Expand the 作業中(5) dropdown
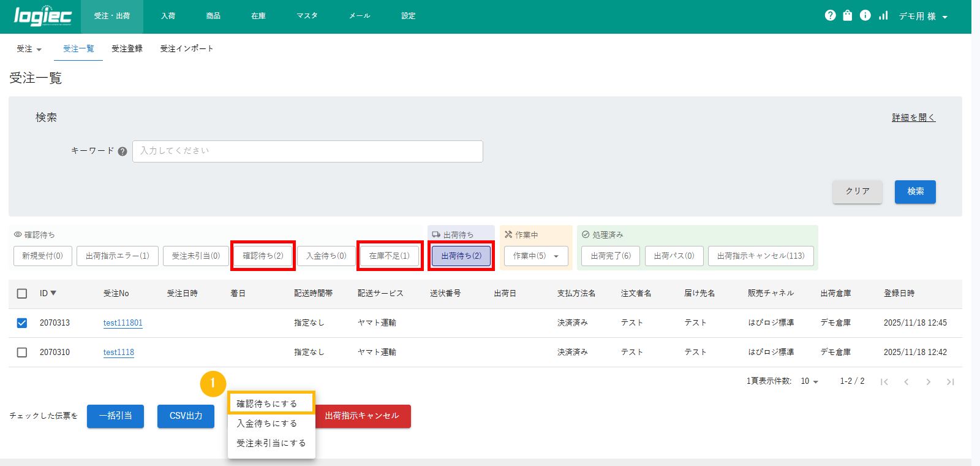This screenshot has width=980, height=466. point(536,256)
